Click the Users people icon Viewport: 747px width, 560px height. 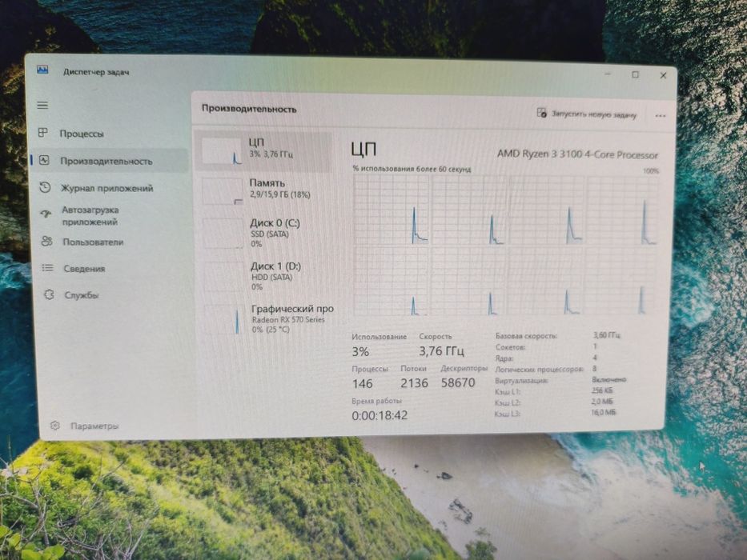46,242
